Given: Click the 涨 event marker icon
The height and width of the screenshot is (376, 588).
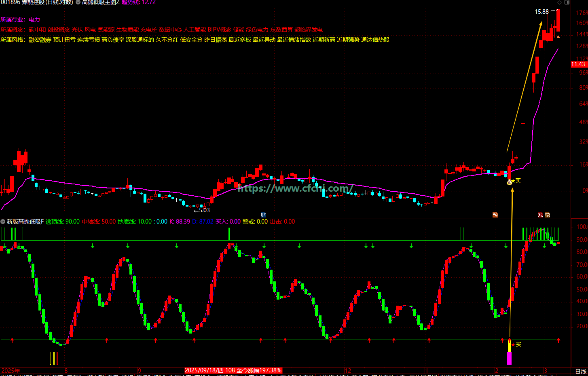Looking at the screenshot, I should point(540,215).
